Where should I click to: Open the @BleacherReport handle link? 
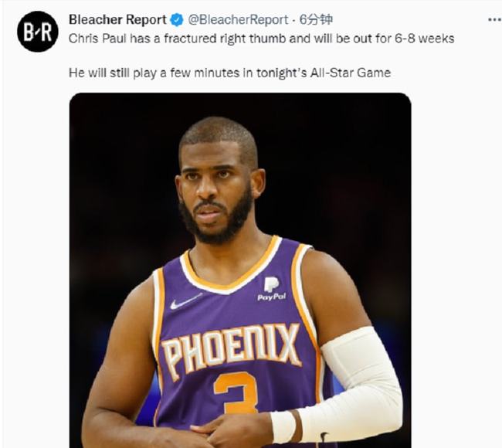[x=238, y=20]
